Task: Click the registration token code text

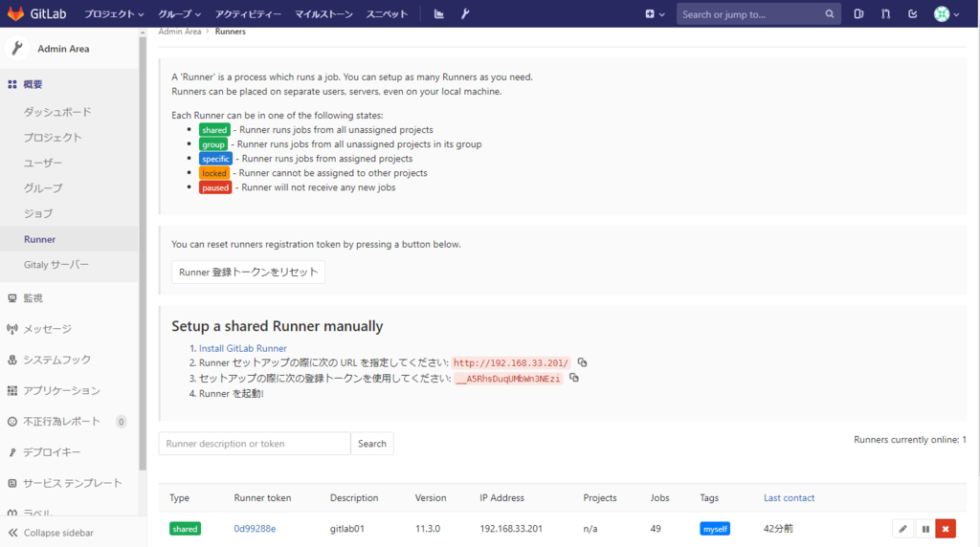Action: [509, 379]
